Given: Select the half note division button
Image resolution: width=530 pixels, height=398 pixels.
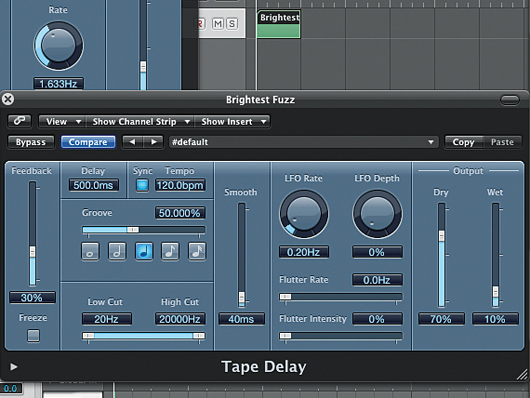Looking at the screenshot, I should coord(117,251).
